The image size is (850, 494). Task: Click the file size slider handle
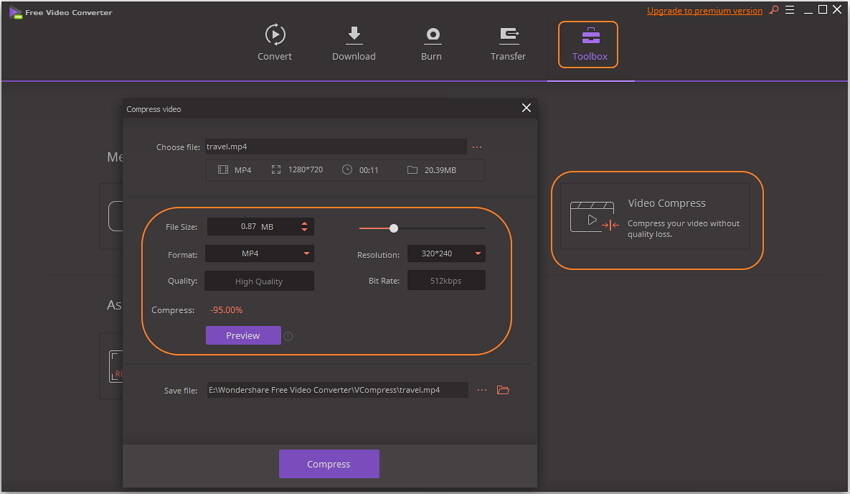394,228
